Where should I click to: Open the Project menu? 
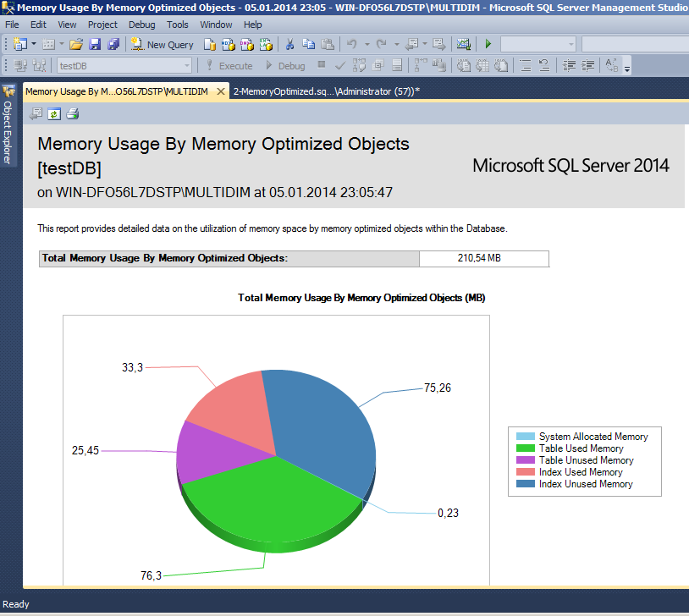(102, 25)
